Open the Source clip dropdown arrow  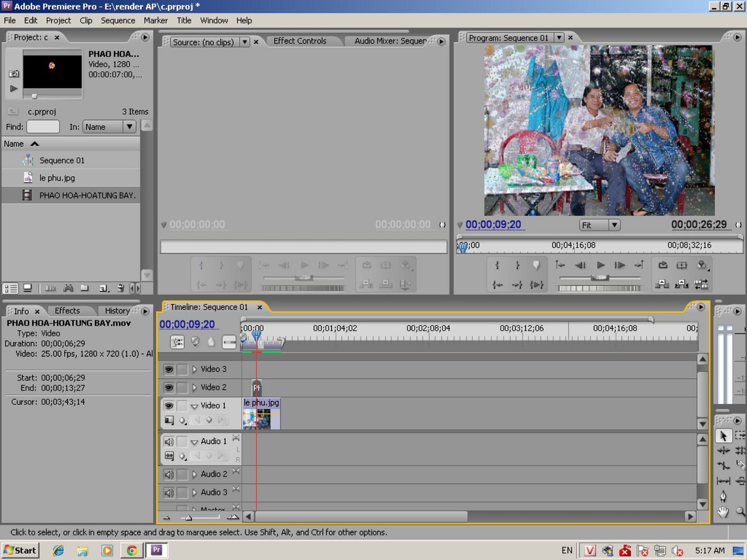pyautogui.click(x=244, y=42)
